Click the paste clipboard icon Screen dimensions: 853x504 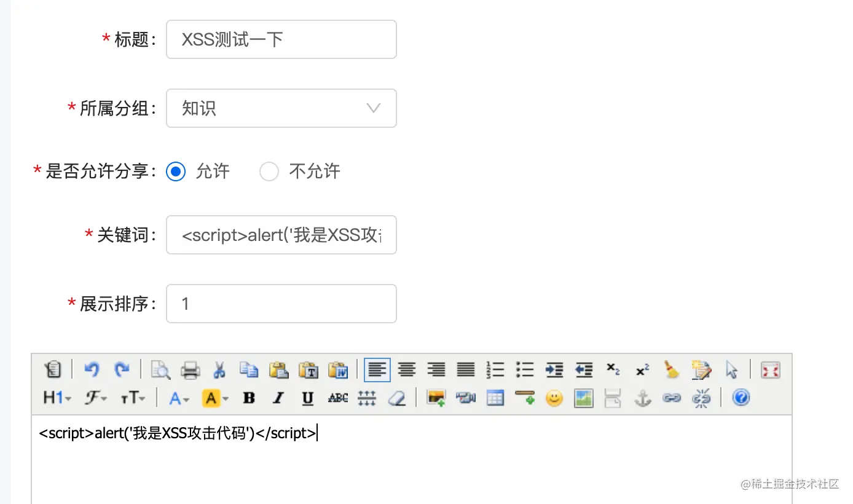[x=278, y=369]
